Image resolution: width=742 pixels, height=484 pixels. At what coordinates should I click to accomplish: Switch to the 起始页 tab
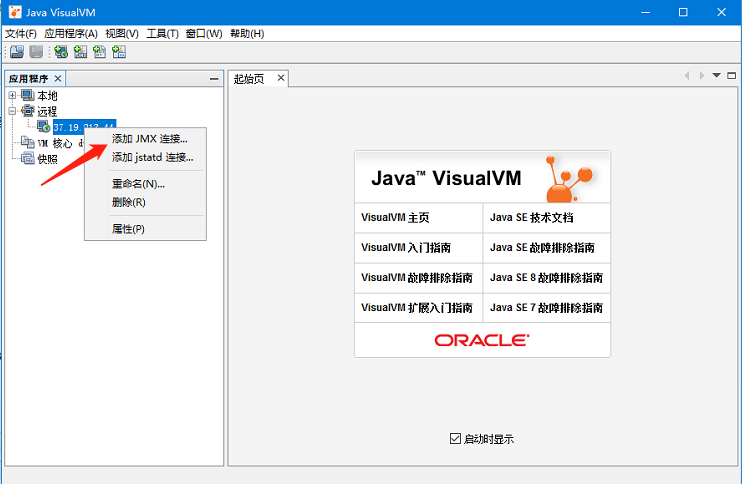[249, 79]
